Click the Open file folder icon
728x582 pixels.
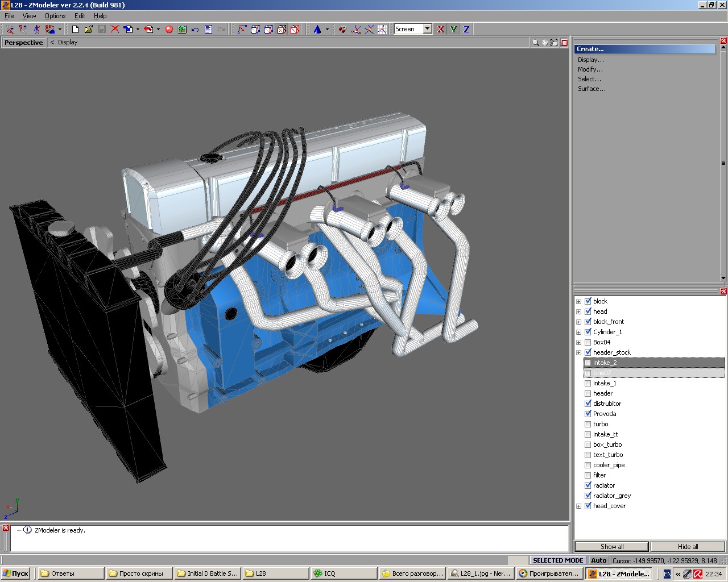[88, 29]
